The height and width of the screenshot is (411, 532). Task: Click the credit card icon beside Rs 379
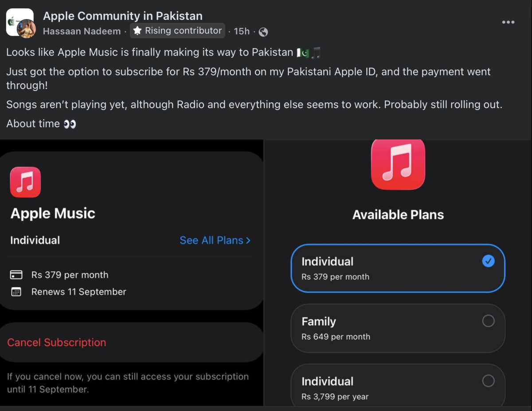pos(16,275)
